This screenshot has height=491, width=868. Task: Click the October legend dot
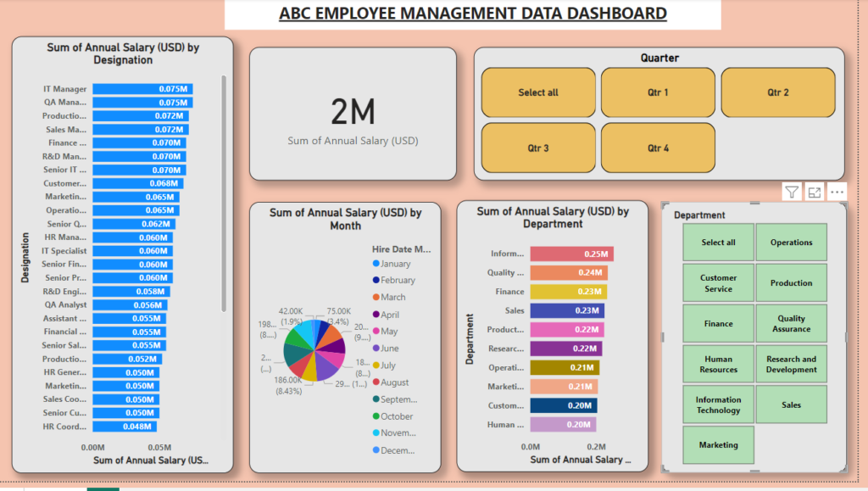pos(376,416)
